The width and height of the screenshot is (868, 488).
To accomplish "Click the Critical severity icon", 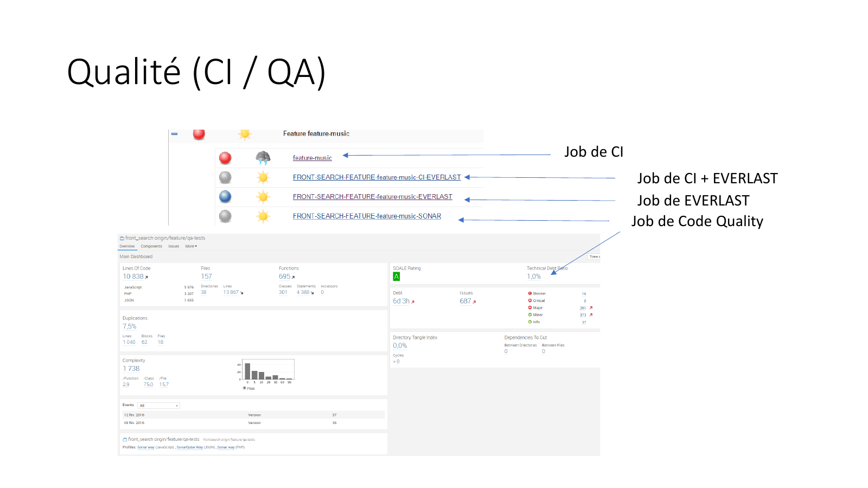I will tap(530, 300).
